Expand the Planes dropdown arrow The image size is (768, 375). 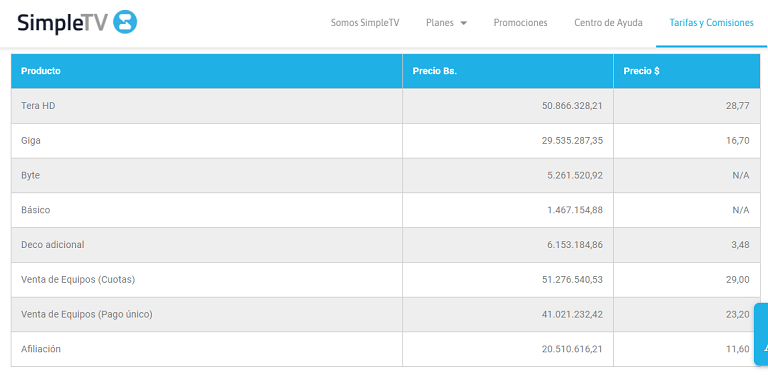463,23
